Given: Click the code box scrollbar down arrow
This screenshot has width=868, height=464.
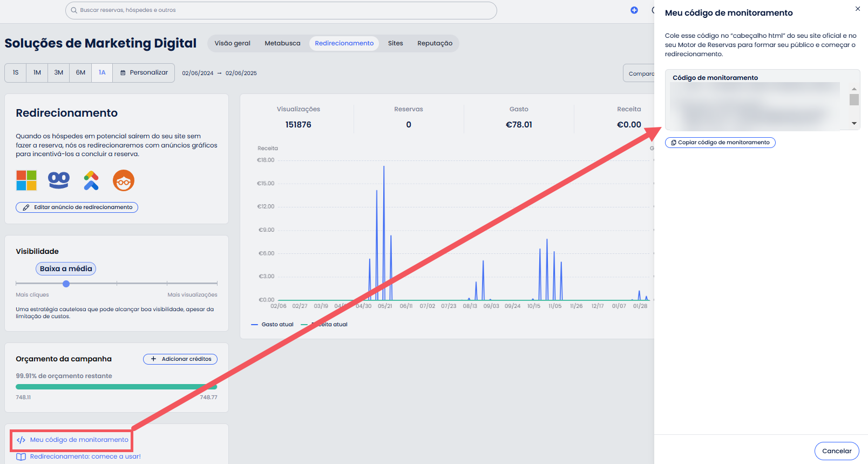Looking at the screenshot, I should (854, 124).
